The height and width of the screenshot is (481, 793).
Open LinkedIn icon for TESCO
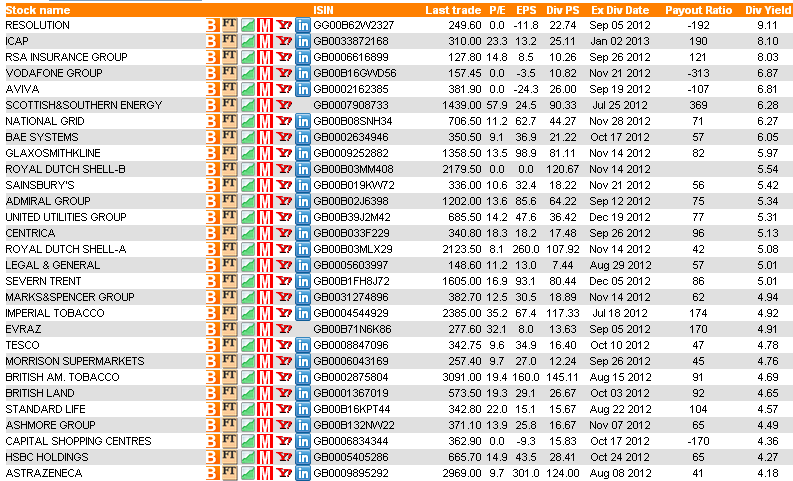tap(302, 345)
